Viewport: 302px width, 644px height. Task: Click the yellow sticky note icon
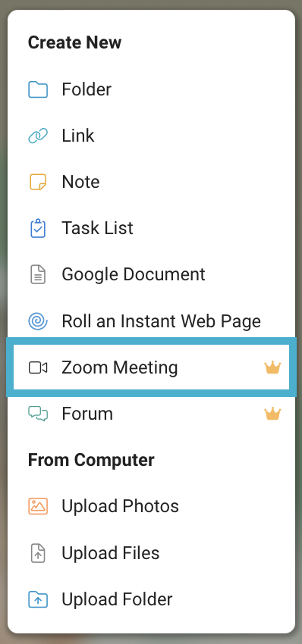pos(38,182)
